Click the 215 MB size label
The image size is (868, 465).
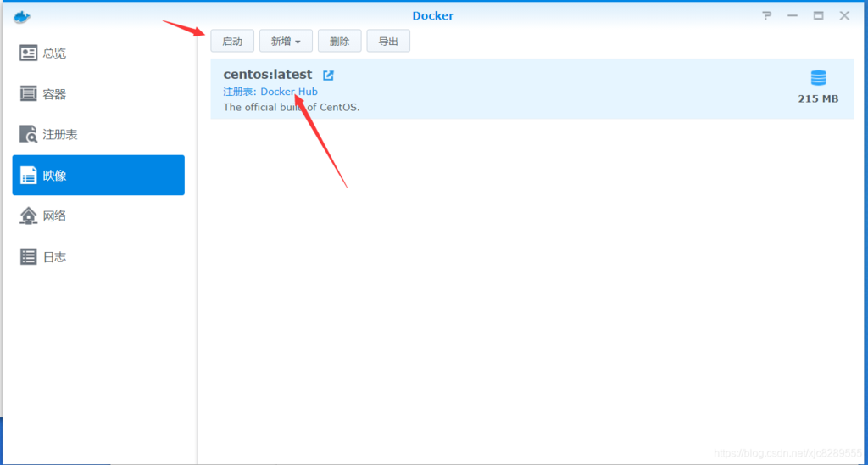pyautogui.click(x=818, y=98)
